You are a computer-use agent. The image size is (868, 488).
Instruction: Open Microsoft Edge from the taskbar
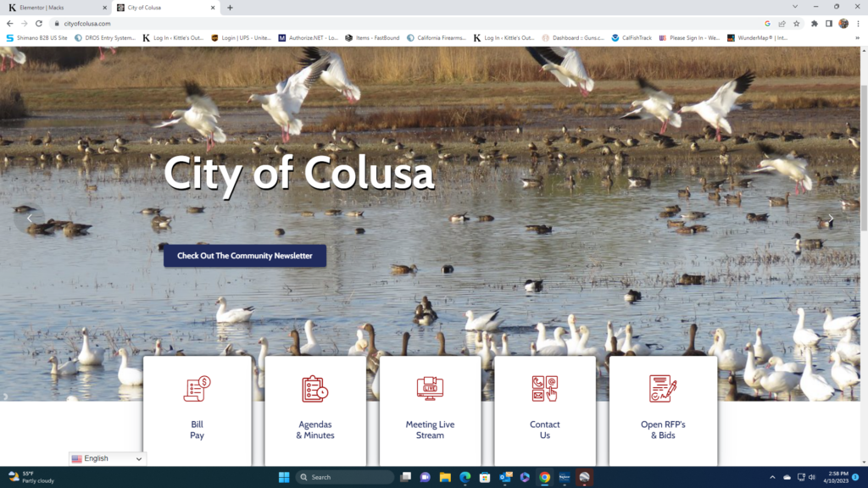point(465,477)
